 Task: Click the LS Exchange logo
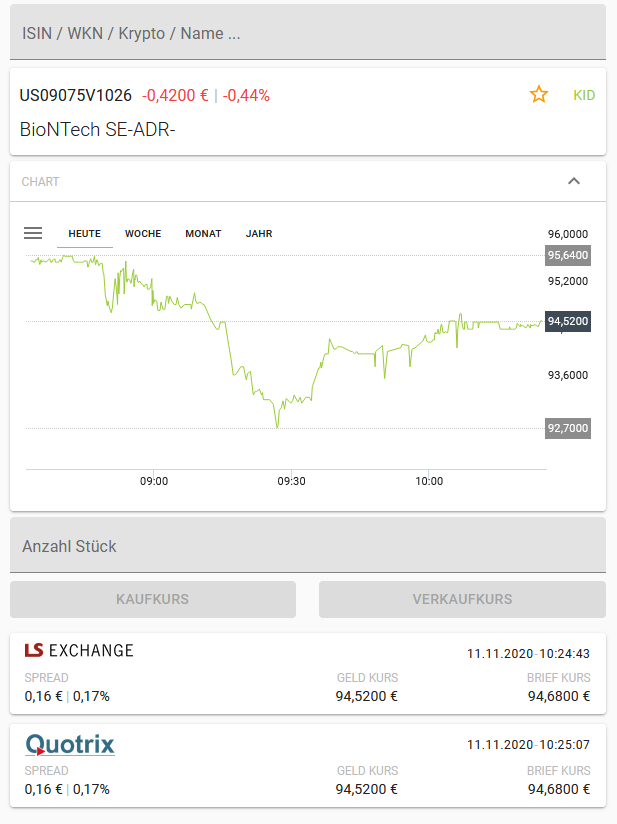click(x=79, y=651)
